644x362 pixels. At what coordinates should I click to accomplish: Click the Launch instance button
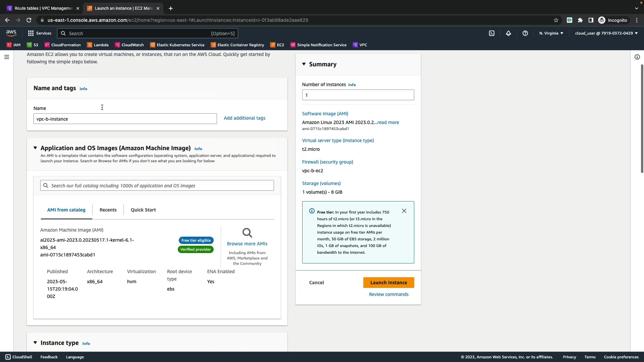point(388,283)
